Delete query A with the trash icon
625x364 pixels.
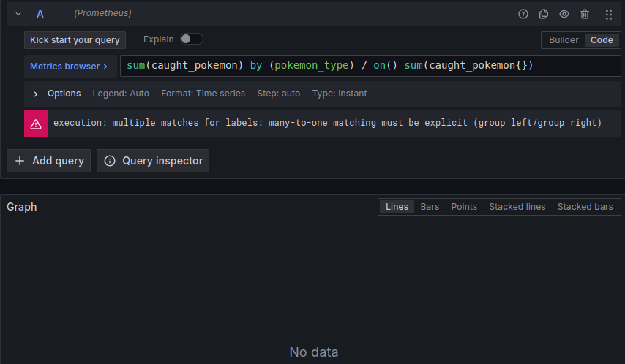585,14
